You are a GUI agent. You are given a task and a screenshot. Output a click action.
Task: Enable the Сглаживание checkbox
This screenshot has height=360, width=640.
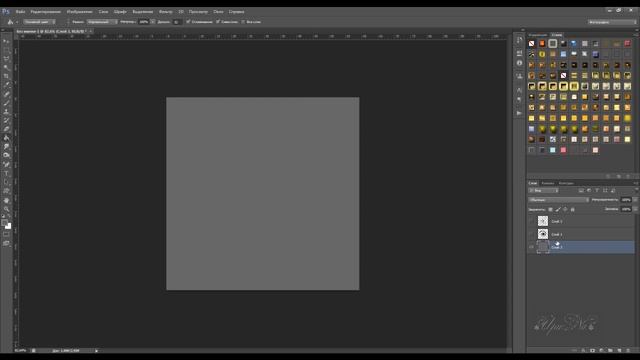pyautogui.click(x=188, y=22)
